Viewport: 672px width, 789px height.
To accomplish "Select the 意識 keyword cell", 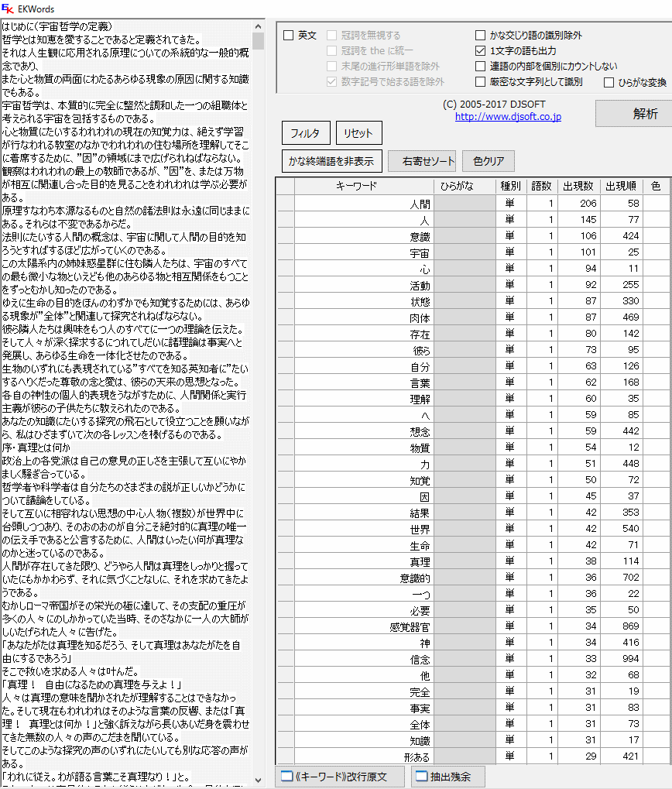I will [x=364, y=236].
